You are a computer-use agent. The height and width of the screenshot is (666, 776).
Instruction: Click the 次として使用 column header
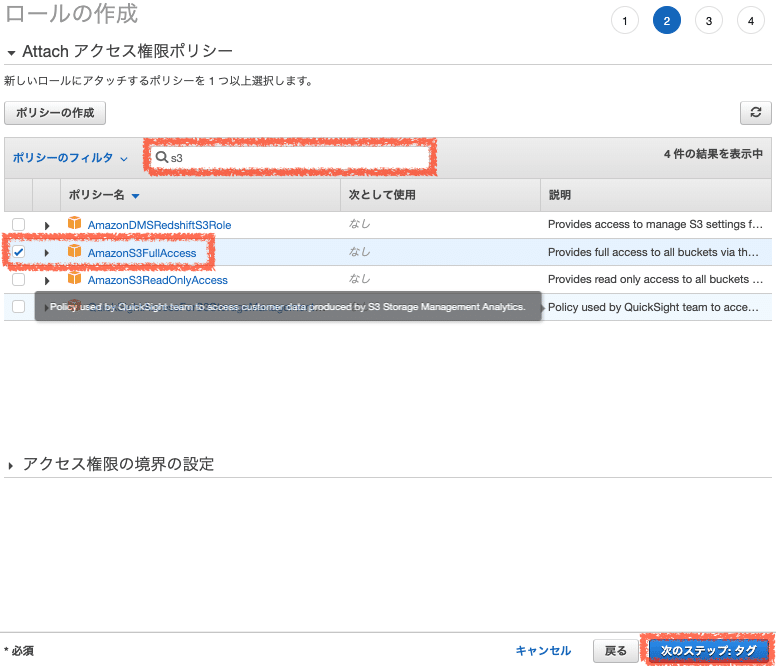point(382,195)
